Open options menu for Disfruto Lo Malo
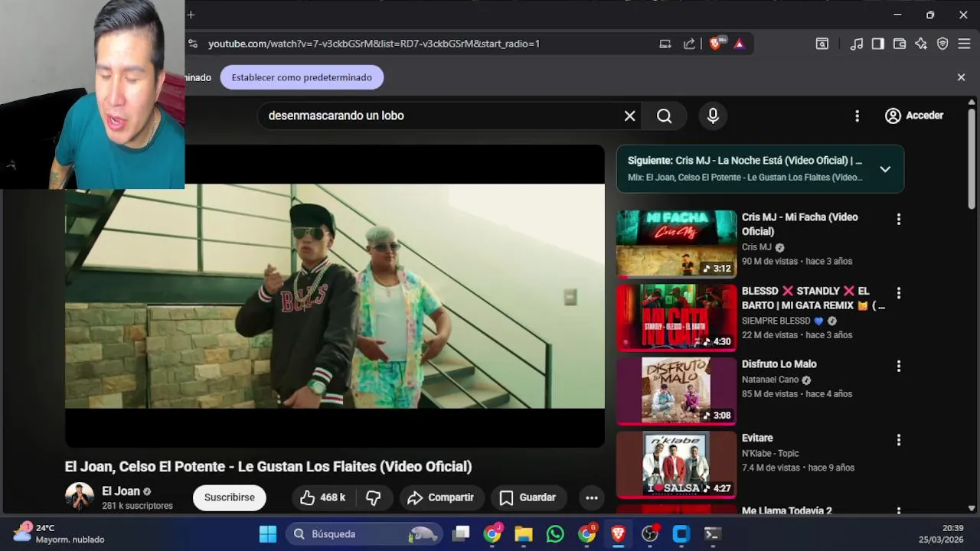 point(898,367)
